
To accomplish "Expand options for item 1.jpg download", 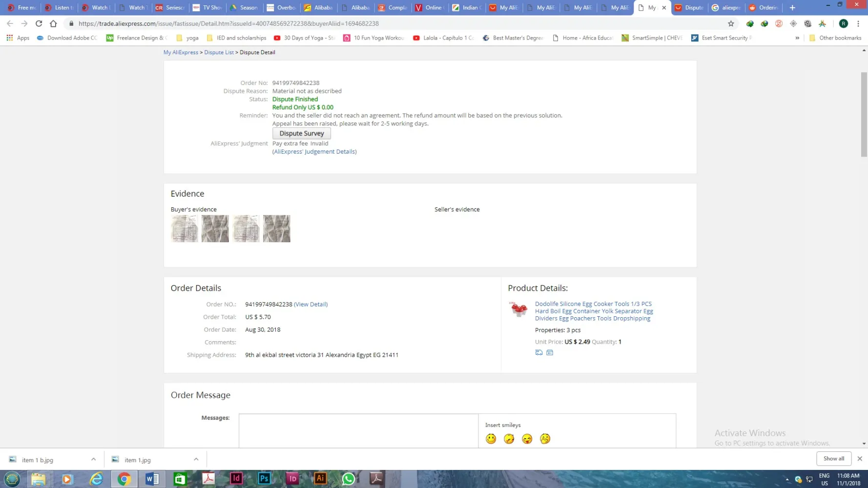I will tap(196, 459).
